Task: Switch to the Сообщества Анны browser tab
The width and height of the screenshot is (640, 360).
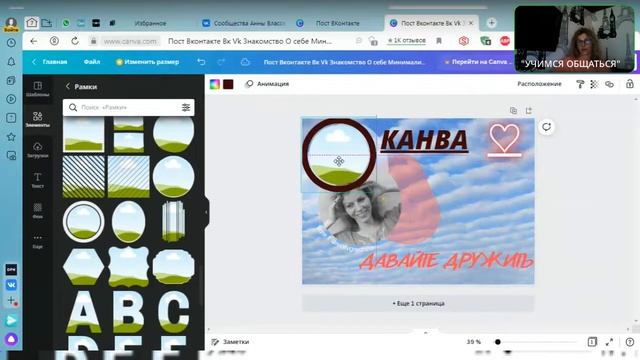Action: point(244,23)
